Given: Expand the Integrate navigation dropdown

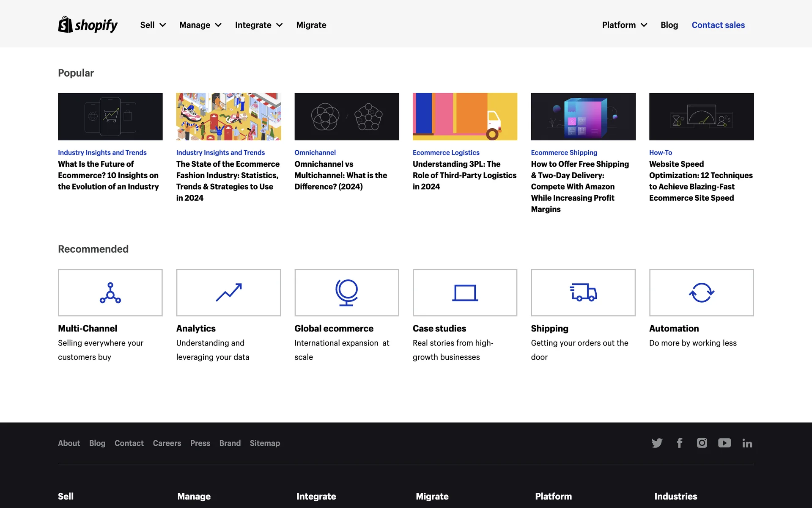Looking at the screenshot, I should [258, 25].
